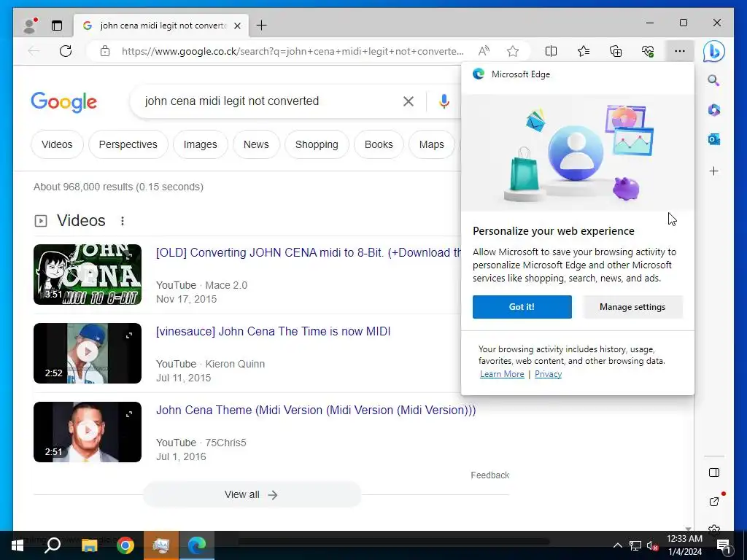
Task: Open Bing Copilot sidebar button
Action: 713,51
